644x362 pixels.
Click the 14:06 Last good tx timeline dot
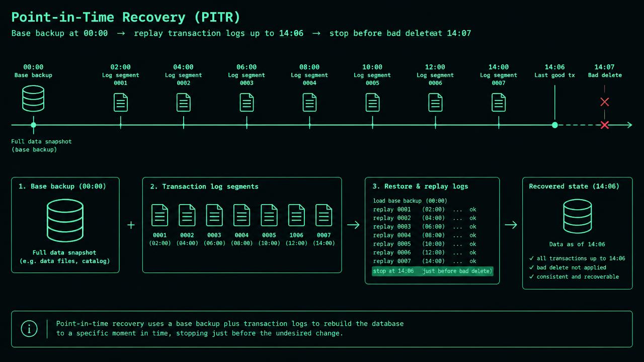[554, 125]
